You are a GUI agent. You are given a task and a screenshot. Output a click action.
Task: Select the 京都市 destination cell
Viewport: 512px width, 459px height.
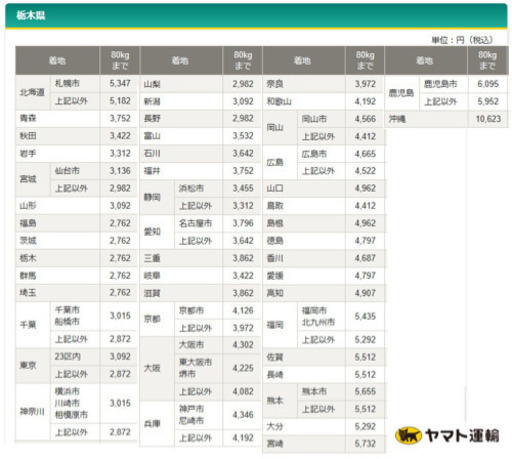198,310
